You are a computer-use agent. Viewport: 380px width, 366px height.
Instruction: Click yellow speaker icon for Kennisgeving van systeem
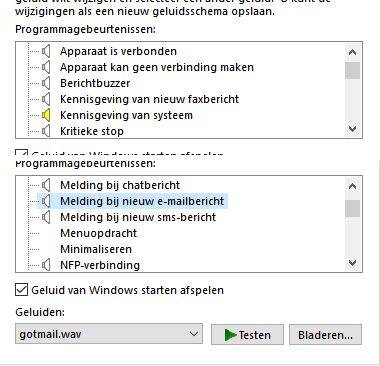pyautogui.click(x=46, y=115)
